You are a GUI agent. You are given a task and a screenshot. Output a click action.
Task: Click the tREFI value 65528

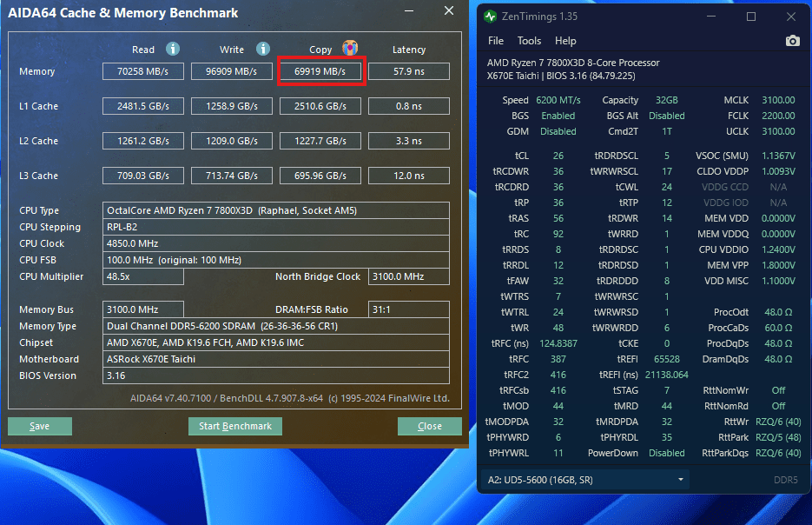667,359
